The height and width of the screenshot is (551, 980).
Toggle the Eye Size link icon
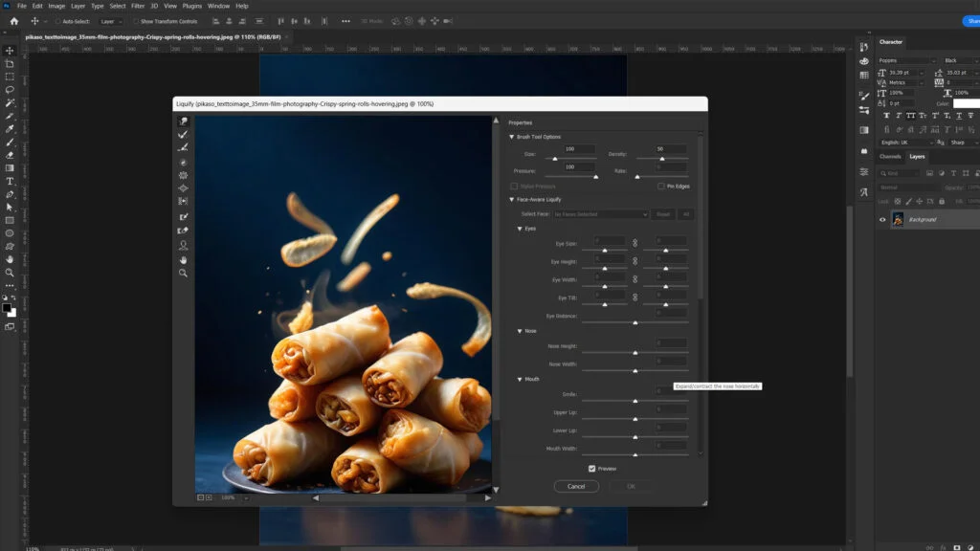pyautogui.click(x=635, y=243)
